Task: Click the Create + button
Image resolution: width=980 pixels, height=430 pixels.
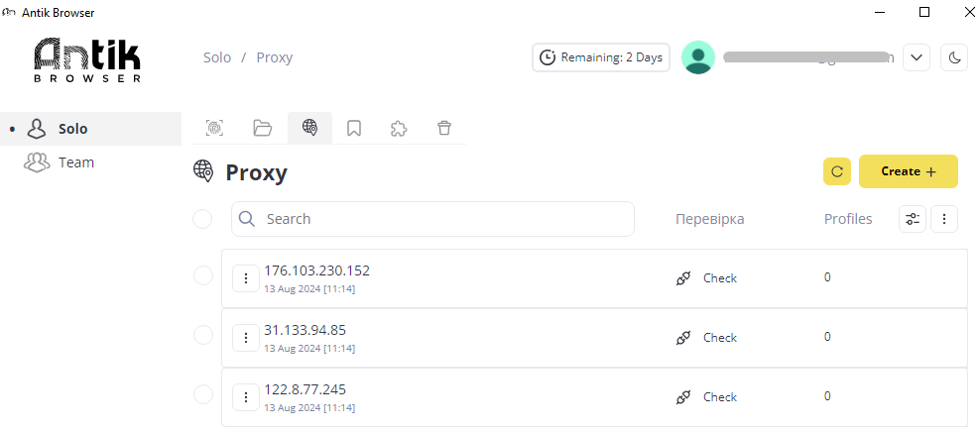Action: 909,171
